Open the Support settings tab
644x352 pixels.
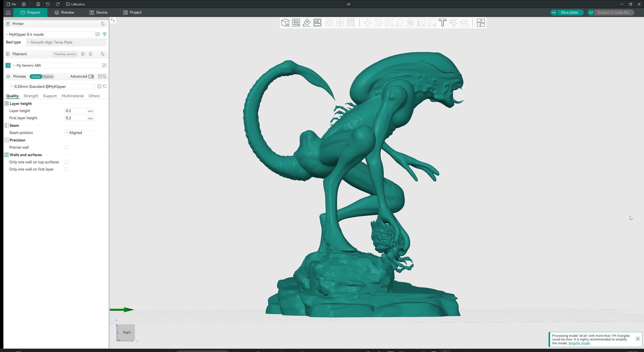[50, 96]
